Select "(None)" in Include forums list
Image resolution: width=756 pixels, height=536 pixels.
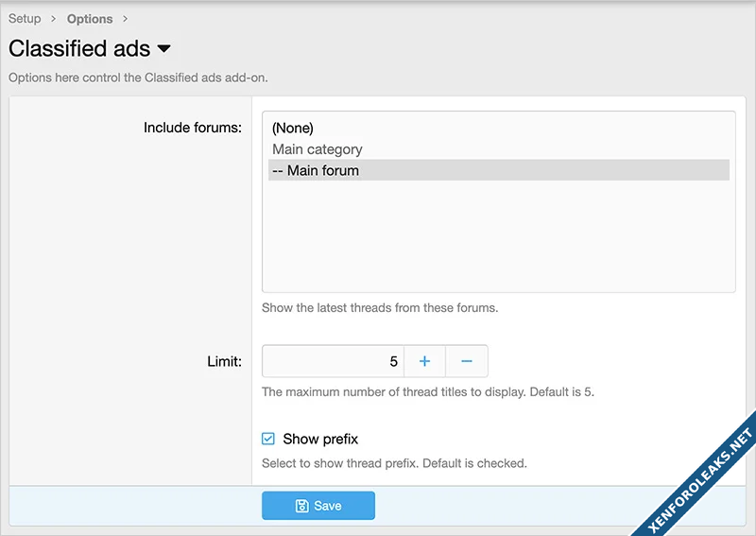(292, 128)
